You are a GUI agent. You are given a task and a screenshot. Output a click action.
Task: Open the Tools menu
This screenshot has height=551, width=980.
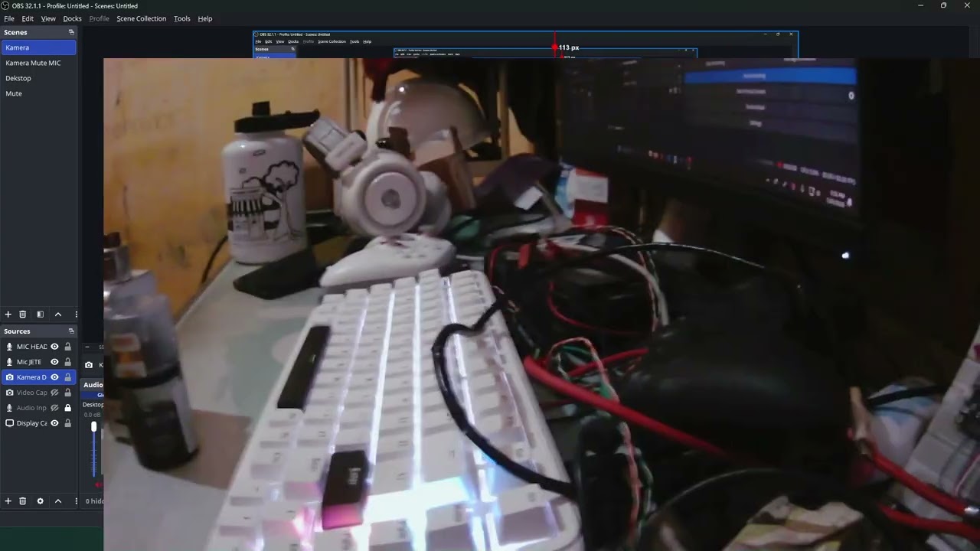tap(182, 18)
